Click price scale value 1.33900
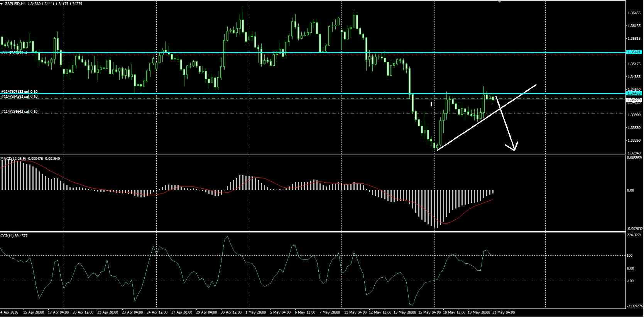The height and width of the screenshot is (317, 644). [634, 115]
